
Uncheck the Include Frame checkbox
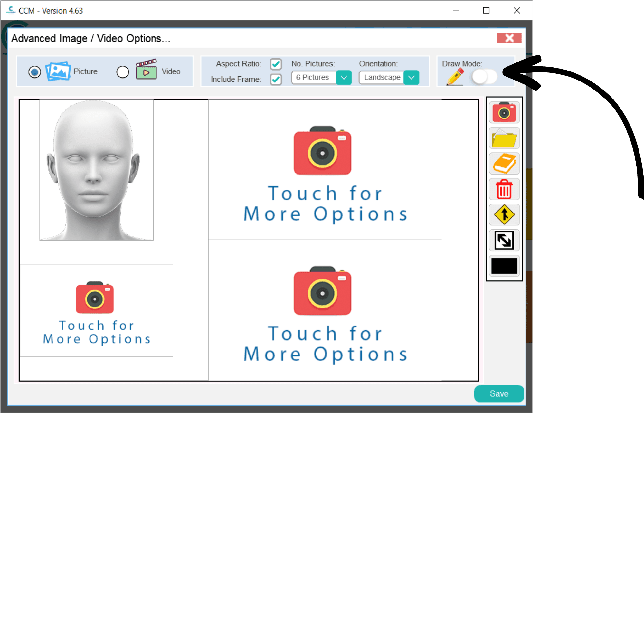pos(276,79)
